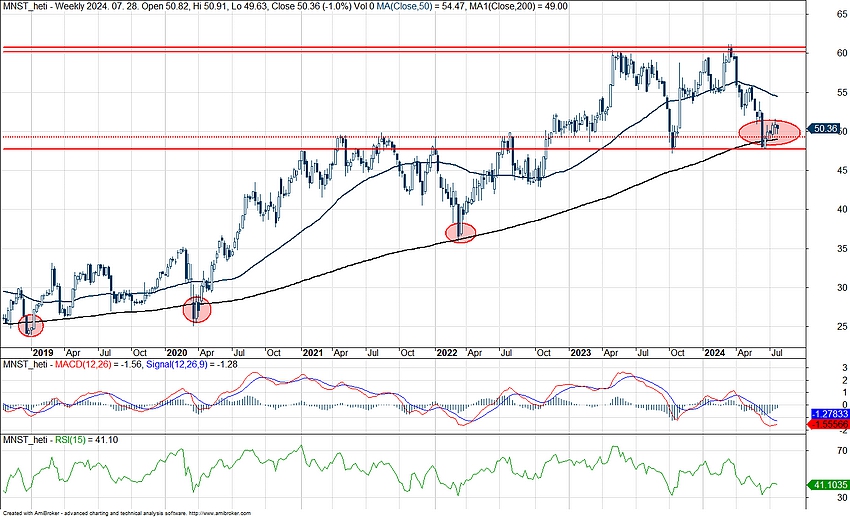850x517 pixels.
Task: Click the green RSI value tag 41.1035
Action: 824,485
